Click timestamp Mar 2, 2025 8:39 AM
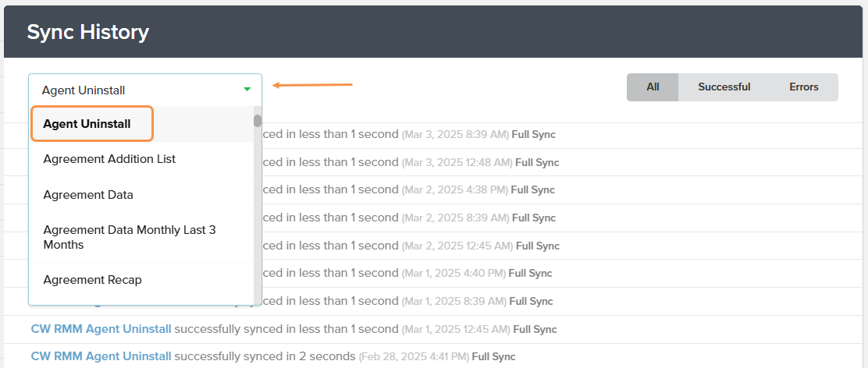 455,218
